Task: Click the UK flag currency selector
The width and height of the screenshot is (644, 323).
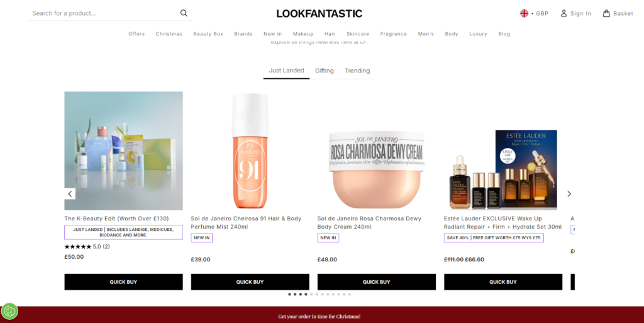Action: tap(525, 13)
